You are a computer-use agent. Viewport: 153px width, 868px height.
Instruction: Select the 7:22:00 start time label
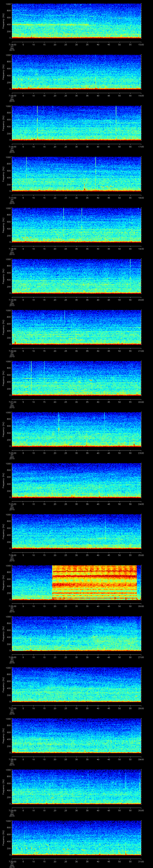(12, 453)
